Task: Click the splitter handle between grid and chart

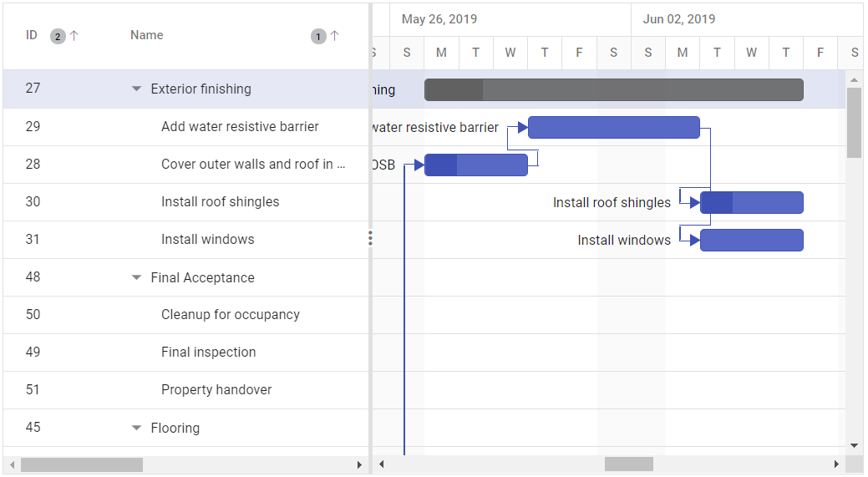Action: pos(370,240)
